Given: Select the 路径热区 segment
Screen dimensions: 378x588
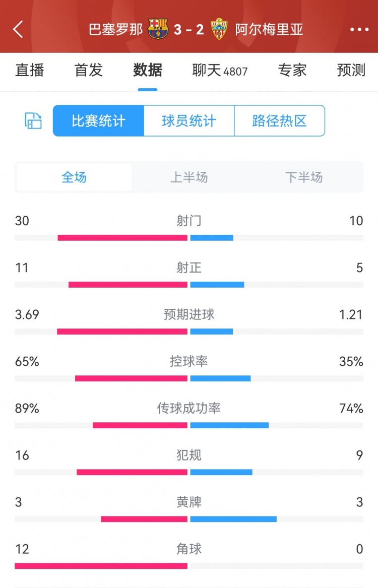Looking at the screenshot, I should point(280,121).
